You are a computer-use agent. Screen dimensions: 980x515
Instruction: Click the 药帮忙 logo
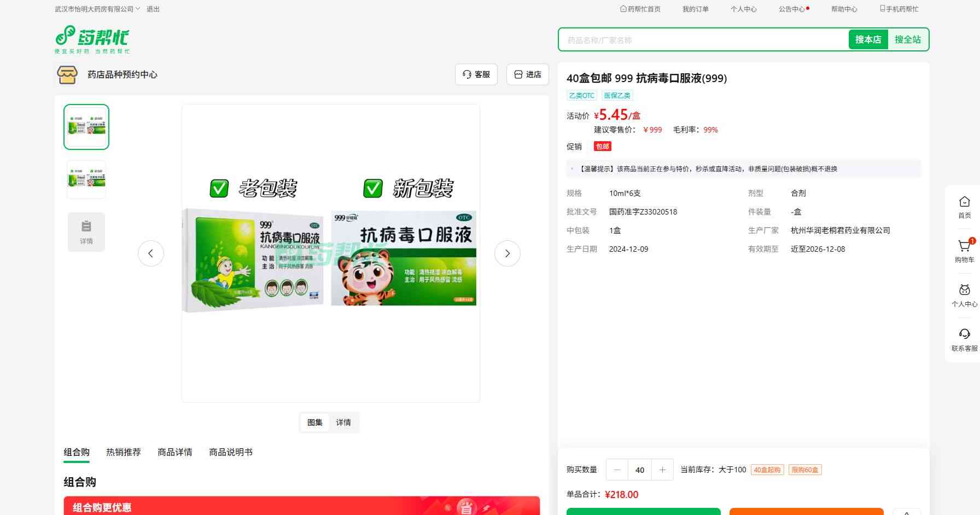tap(92, 39)
